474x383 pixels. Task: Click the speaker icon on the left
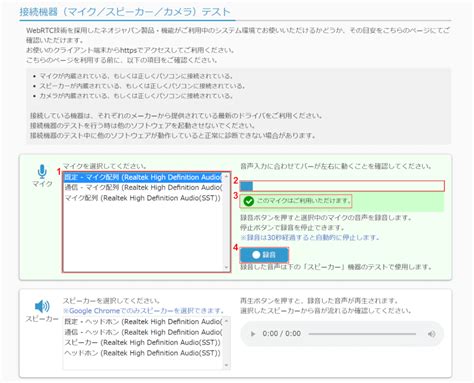42,306
